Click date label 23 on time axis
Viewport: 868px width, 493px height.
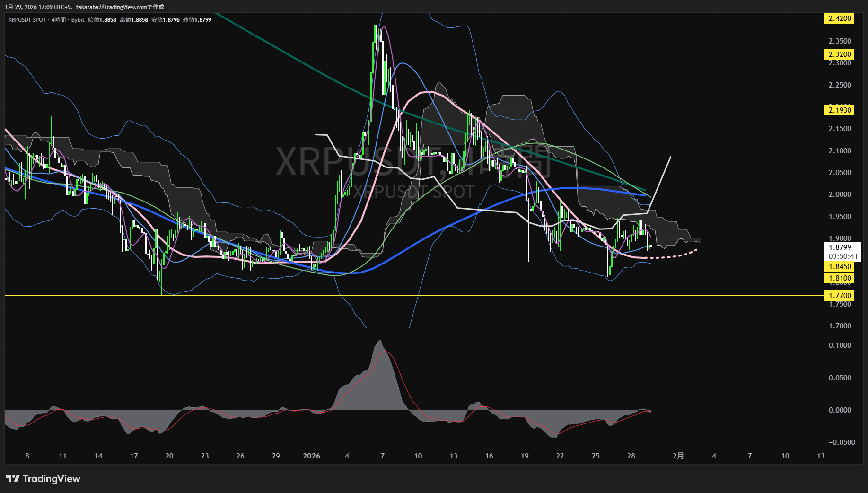pos(205,456)
